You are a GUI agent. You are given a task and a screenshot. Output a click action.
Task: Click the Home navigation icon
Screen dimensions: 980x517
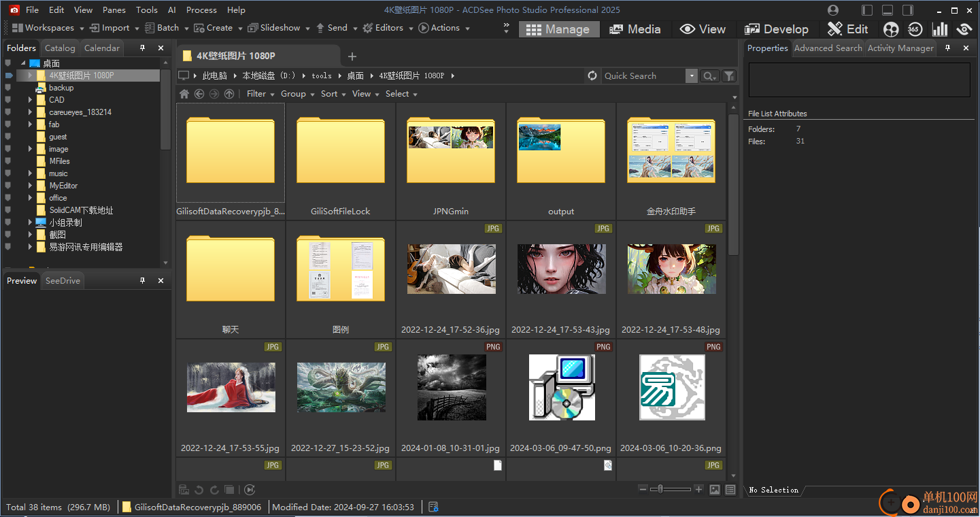[184, 94]
